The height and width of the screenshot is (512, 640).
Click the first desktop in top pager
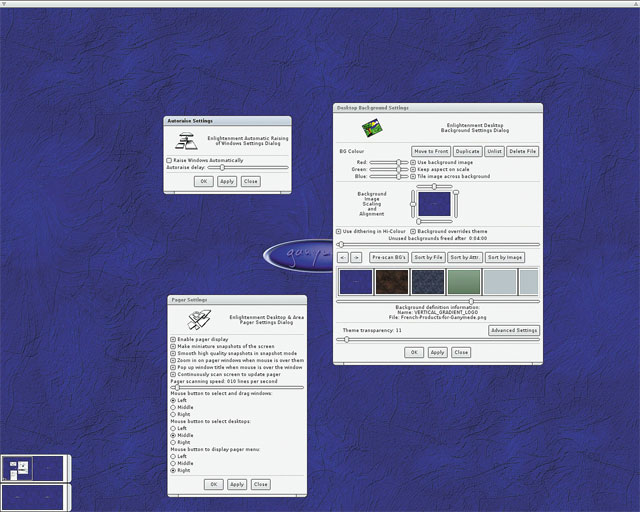tap(17, 468)
